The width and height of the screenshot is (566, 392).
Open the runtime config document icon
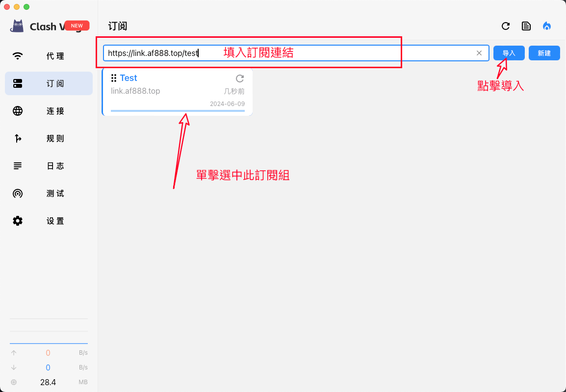pyautogui.click(x=526, y=26)
